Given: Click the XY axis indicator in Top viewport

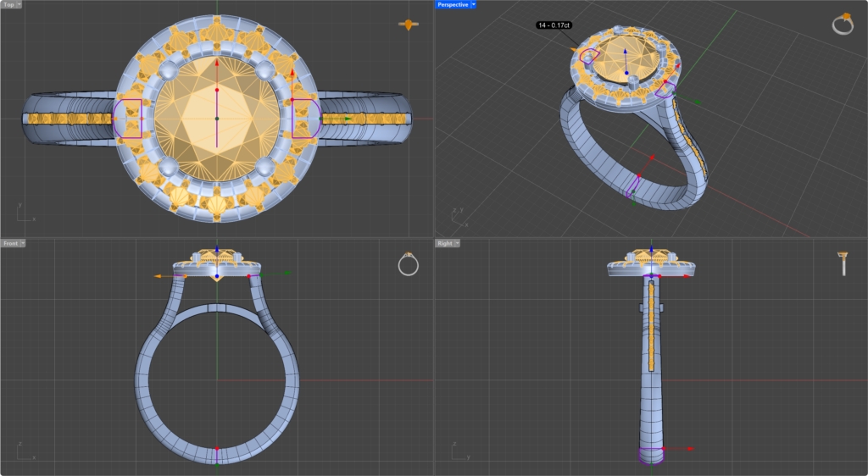Looking at the screenshot, I should click(x=24, y=212).
